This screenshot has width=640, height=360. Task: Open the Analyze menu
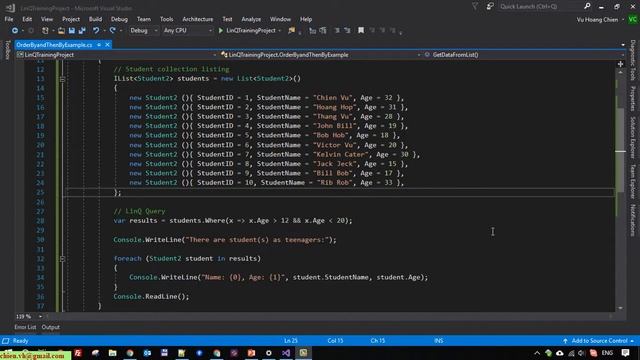(x=251, y=19)
